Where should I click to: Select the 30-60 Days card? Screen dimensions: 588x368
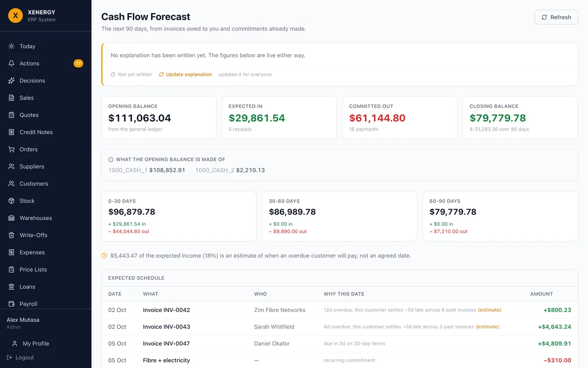click(340, 216)
